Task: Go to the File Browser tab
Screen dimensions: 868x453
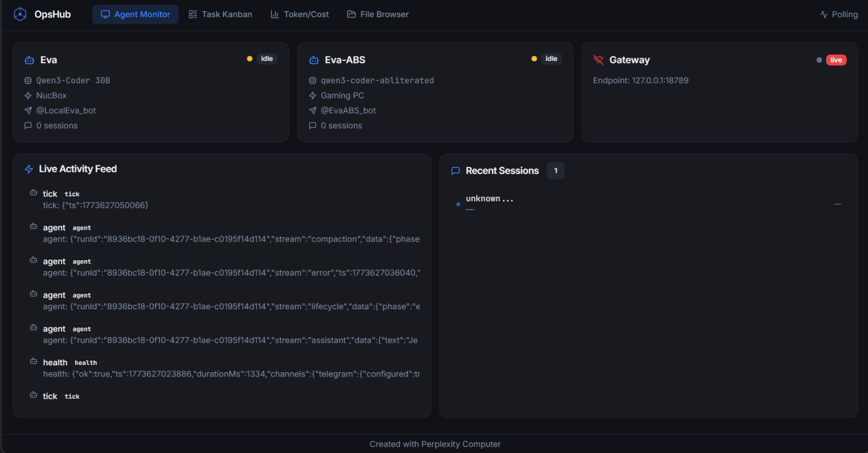Action: click(x=378, y=15)
